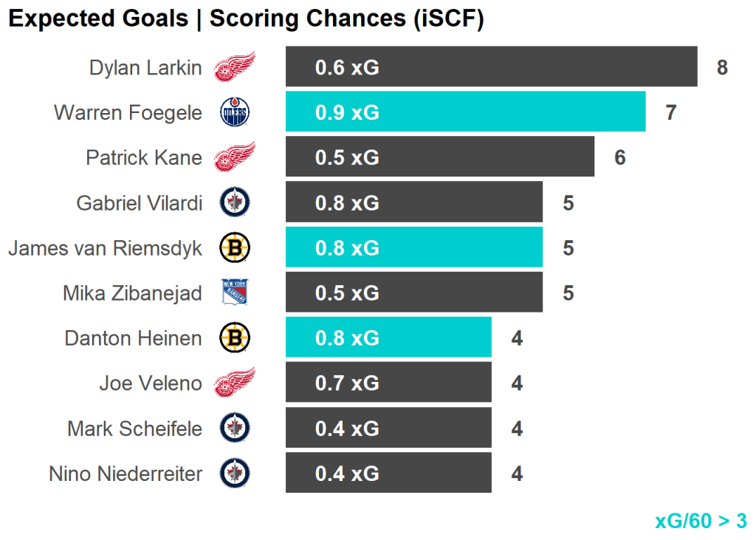
Task: Click the Bruins logo beside Danton Heinen
Action: tap(235, 338)
